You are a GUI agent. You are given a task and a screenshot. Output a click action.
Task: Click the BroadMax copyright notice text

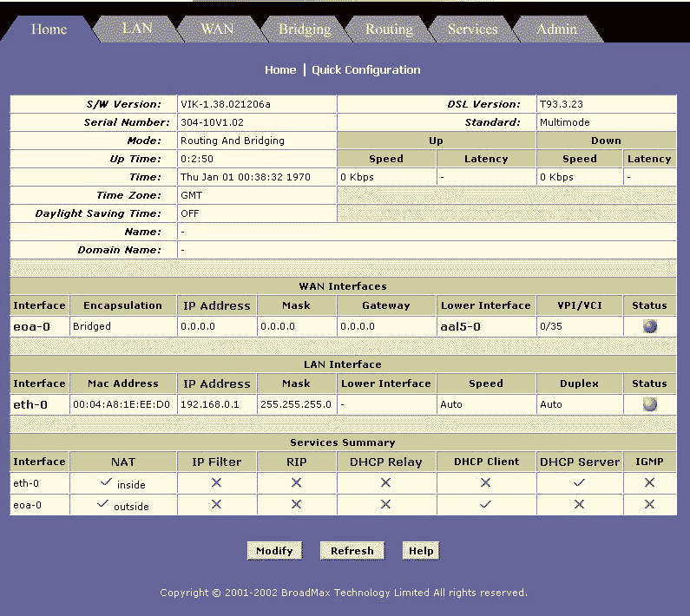(x=343, y=593)
